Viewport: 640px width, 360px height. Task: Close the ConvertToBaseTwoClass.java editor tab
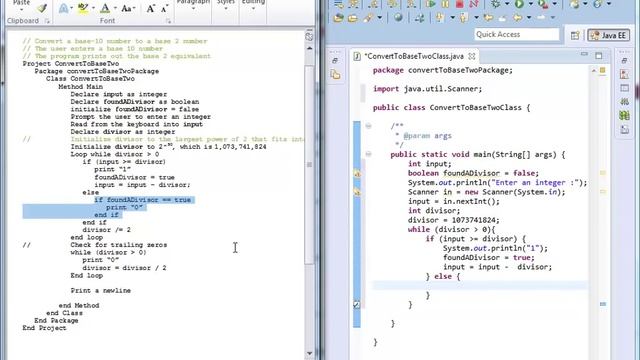coord(472,56)
